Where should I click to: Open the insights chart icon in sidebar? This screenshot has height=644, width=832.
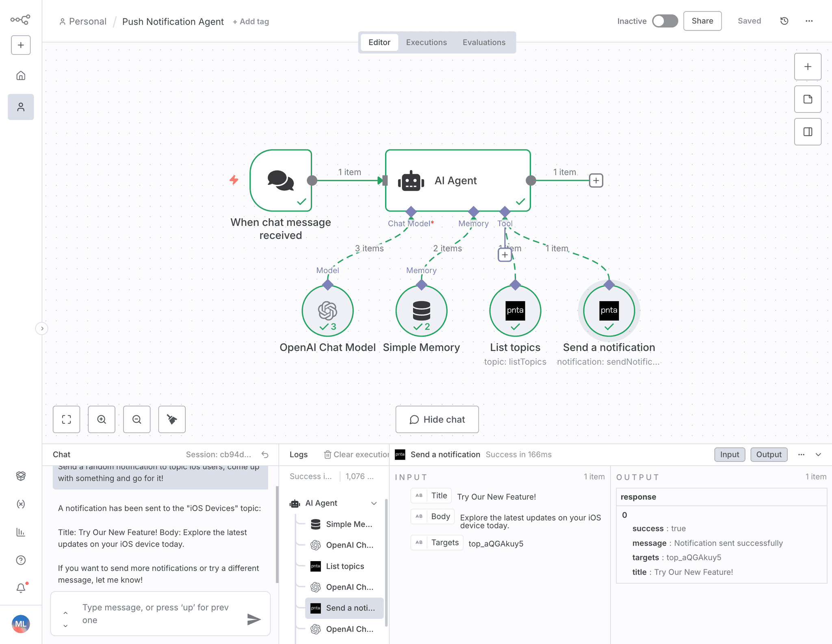tap(20, 532)
